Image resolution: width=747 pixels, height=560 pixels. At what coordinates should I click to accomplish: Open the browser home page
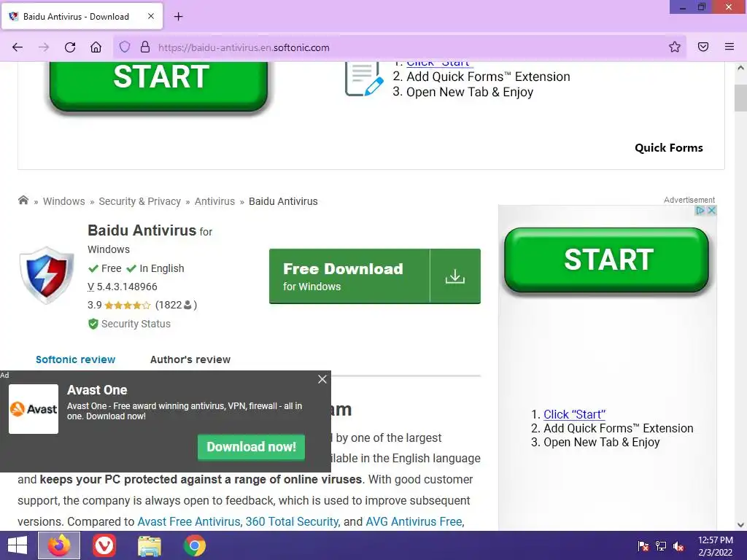[96, 47]
